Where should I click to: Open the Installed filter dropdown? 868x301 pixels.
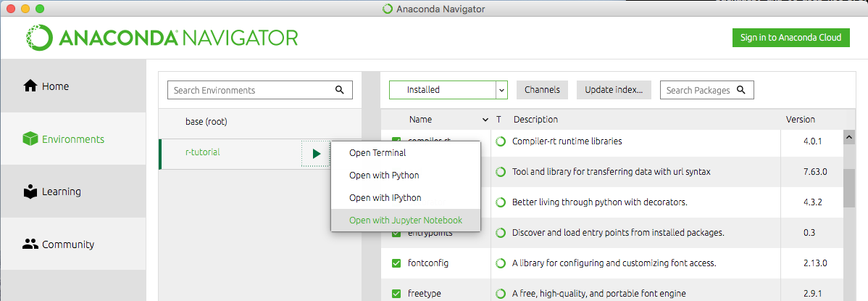click(448, 90)
